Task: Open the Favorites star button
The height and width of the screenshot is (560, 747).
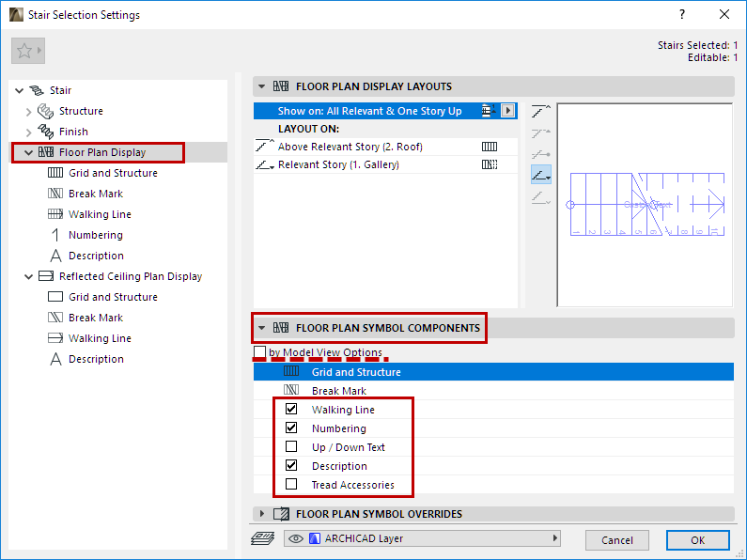Action: click(28, 51)
